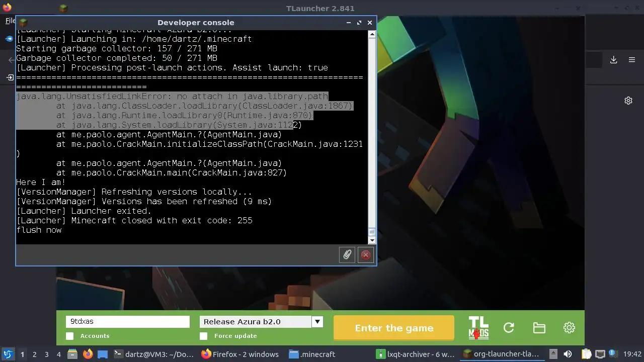Click the Firefox downloads arrow icon
The height and width of the screenshot is (362, 644).
pyautogui.click(x=614, y=60)
